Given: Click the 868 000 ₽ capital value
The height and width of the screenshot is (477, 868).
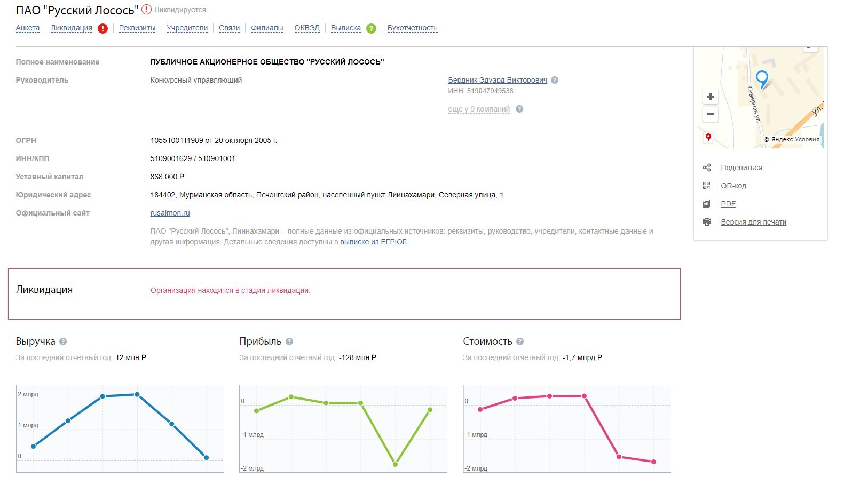Looking at the screenshot, I should click(x=167, y=177).
